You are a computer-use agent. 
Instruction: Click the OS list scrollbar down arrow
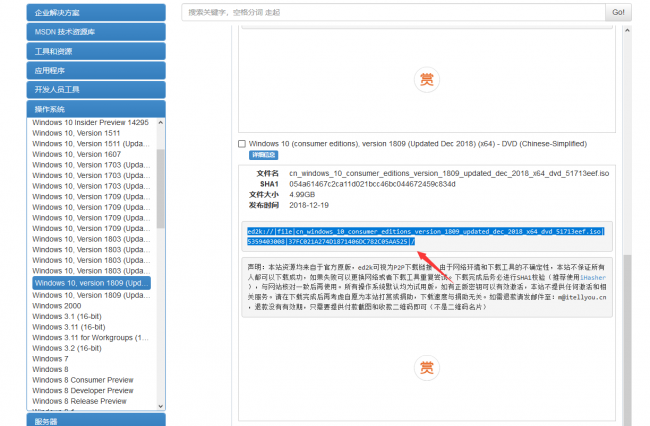pos(161,406)
